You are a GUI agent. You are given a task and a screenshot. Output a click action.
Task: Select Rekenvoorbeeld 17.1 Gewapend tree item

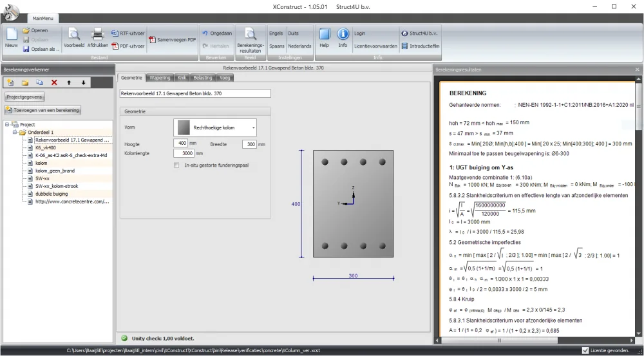[x=72, y=140]
